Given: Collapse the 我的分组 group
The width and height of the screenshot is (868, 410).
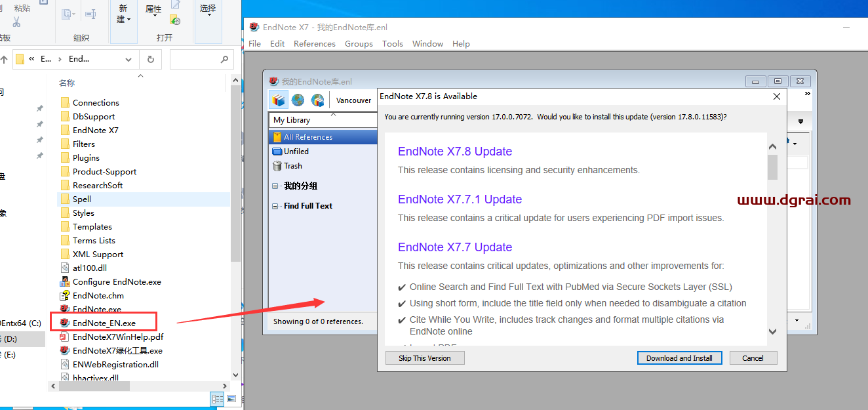Looking at the screenshot, I should 275,186.
